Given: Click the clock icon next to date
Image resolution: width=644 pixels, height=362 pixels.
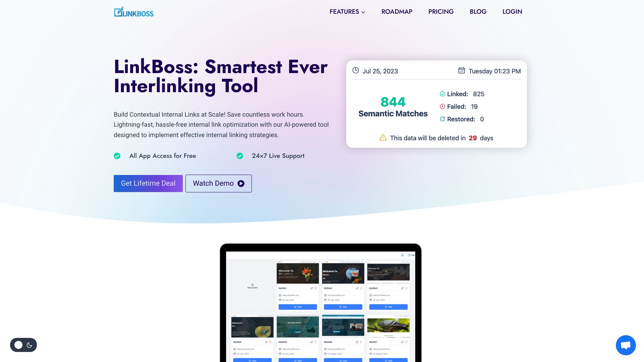Looking at the screenshot, I should pos(355,71).
